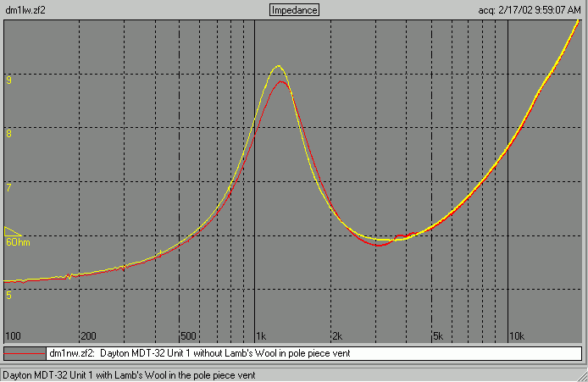Click the acquisition date and time text
The height and width of the screenshot is (382, 588).
(530, 10)
